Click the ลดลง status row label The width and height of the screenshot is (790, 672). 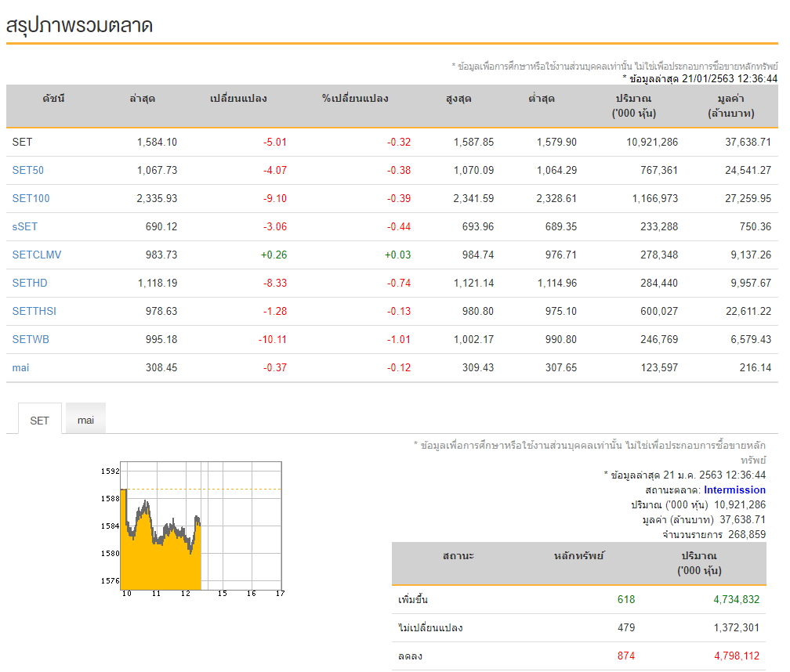click(x=410, y=656)
